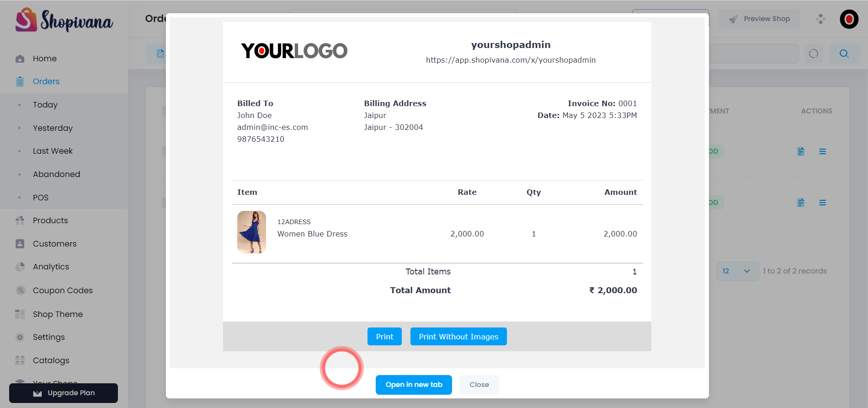The image size is (868, 408).
Task: Open the records per page dropdown showing 12
Action: [x=737, y=271]
